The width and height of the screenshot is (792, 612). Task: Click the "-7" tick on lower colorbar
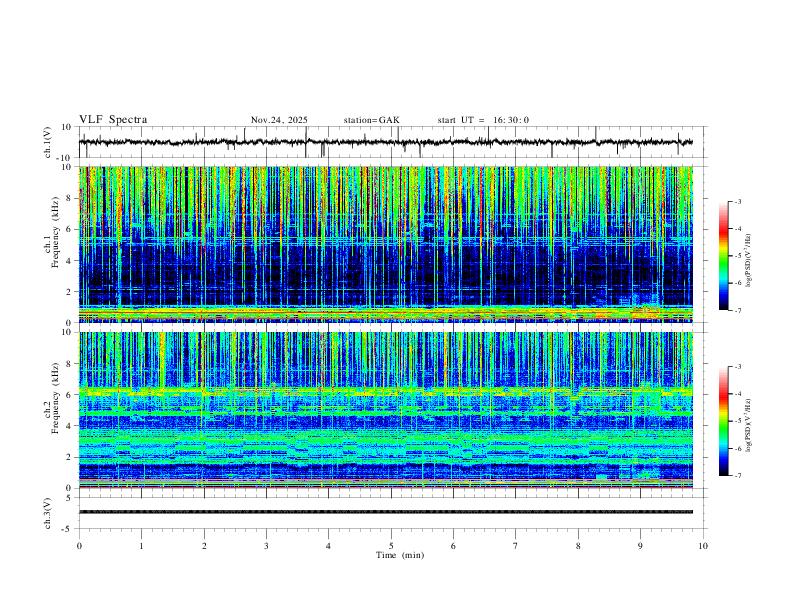coord(737,476)
